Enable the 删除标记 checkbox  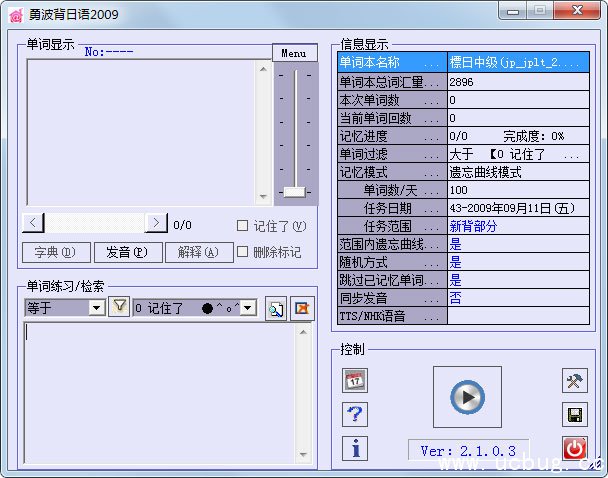(242, 252)
